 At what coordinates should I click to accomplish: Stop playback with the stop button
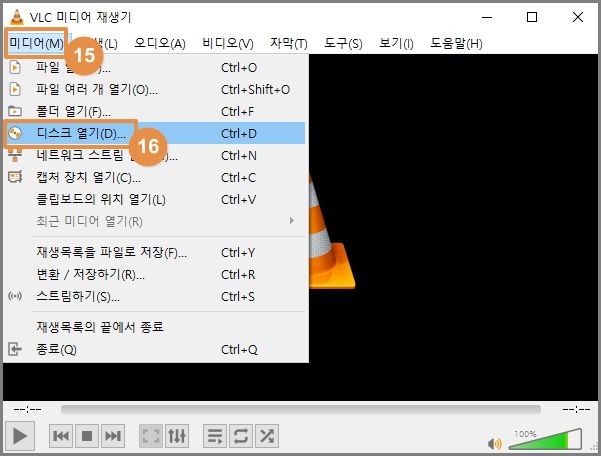coord(87,436)
